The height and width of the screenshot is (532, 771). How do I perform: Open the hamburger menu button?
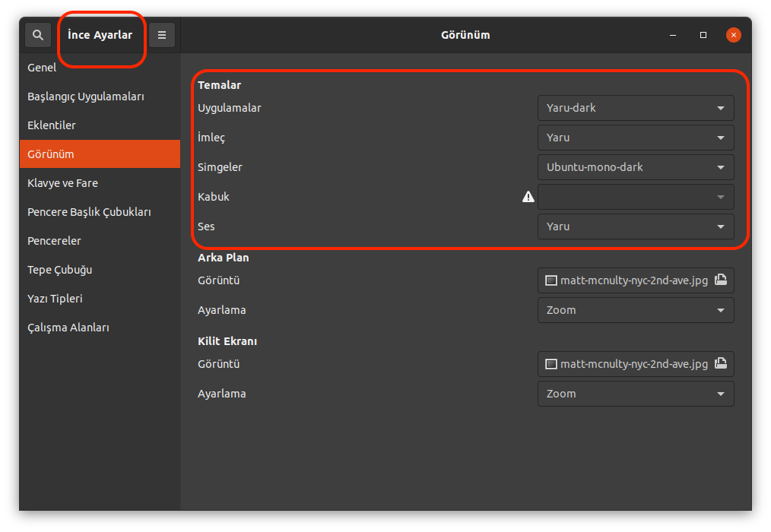click(x=162, y=35)
